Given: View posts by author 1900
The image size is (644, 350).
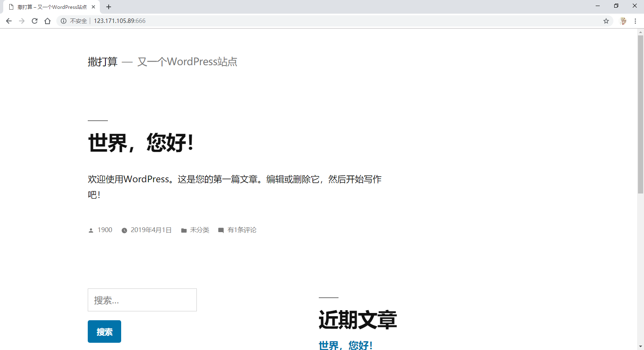Looking at the screenshot, I should tap(105, 230).
